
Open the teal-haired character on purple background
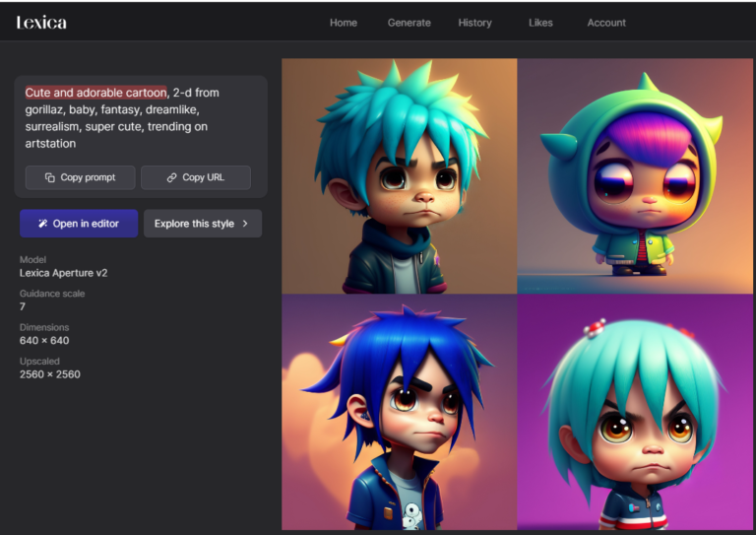(x=635, y=412)
